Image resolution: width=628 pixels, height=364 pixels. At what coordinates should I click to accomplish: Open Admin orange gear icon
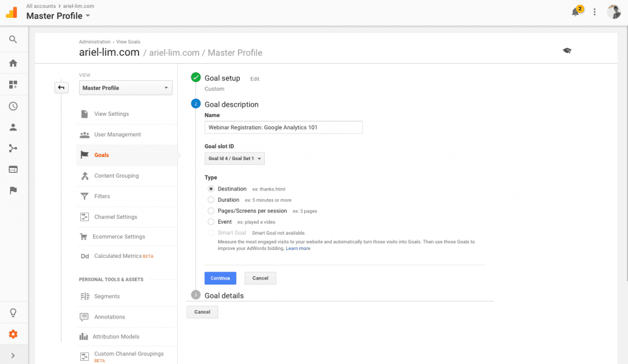[x=13, y=334]
